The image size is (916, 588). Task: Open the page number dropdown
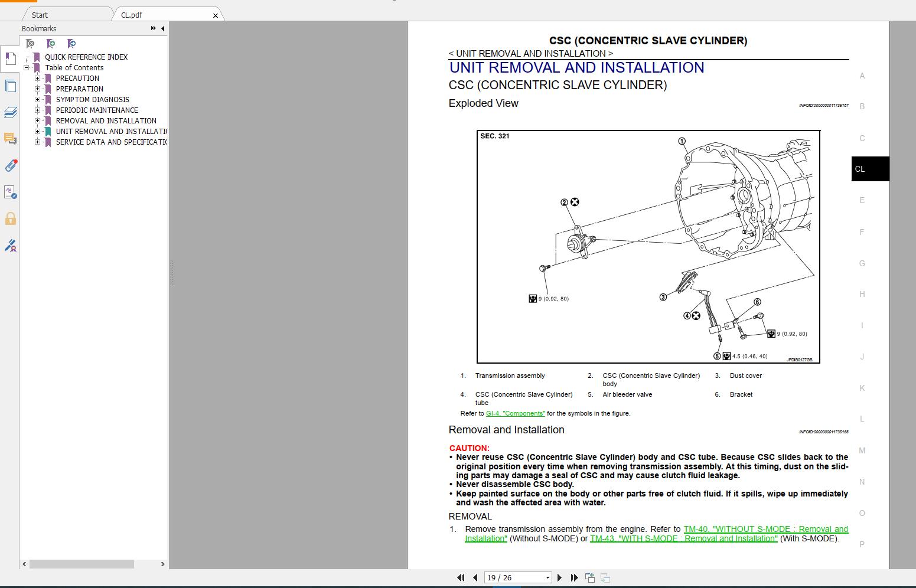point(547,578)
